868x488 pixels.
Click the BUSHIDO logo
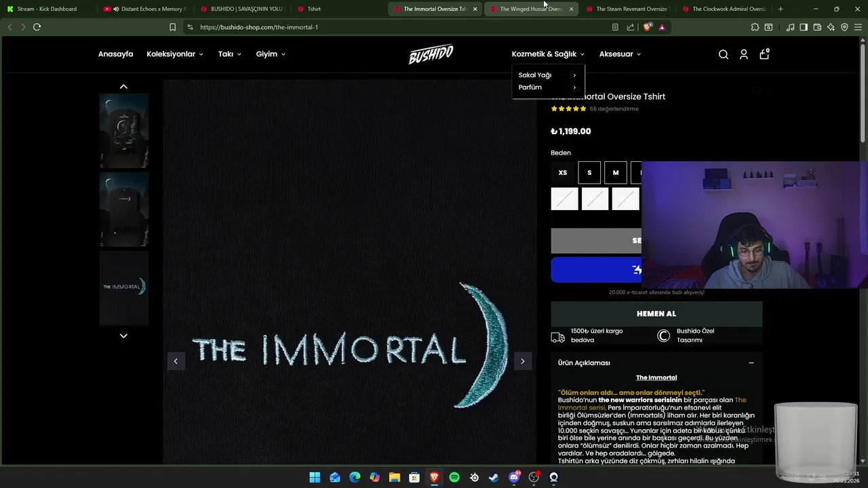[x=431, y=54]
